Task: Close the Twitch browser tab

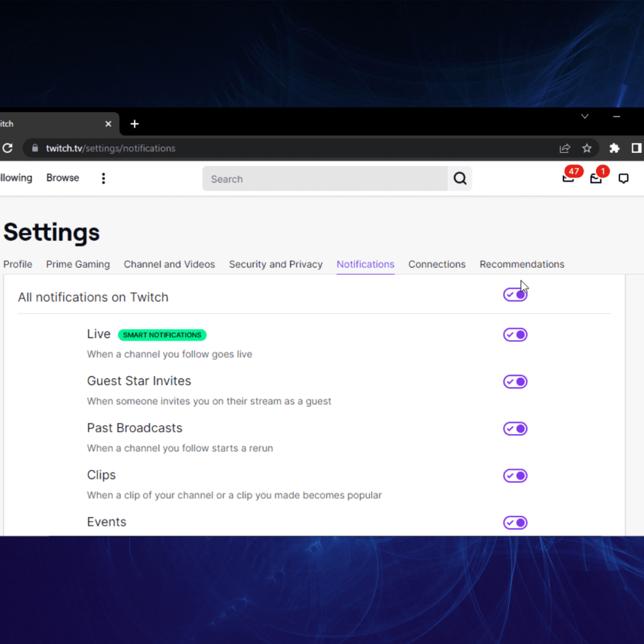Action: (x=108, y=124)
